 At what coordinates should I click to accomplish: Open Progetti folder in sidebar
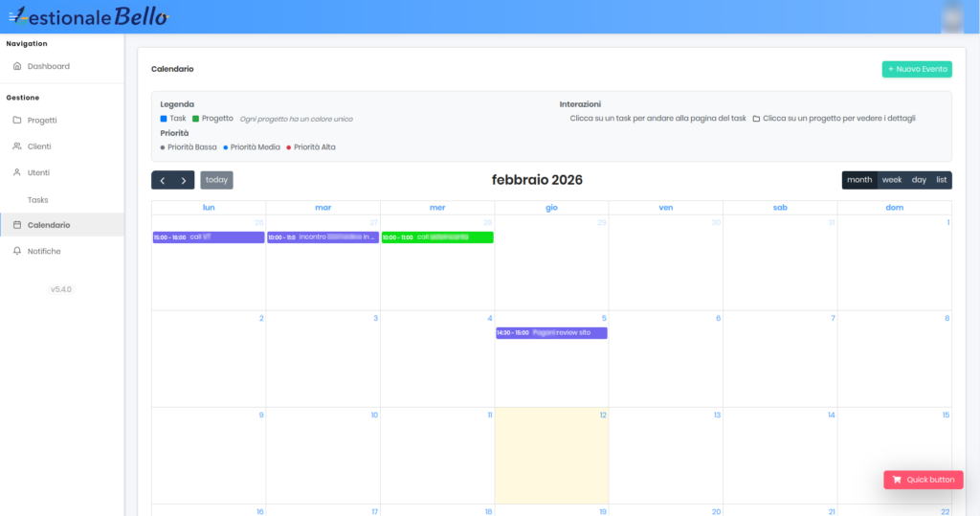[x=41, y=120]
